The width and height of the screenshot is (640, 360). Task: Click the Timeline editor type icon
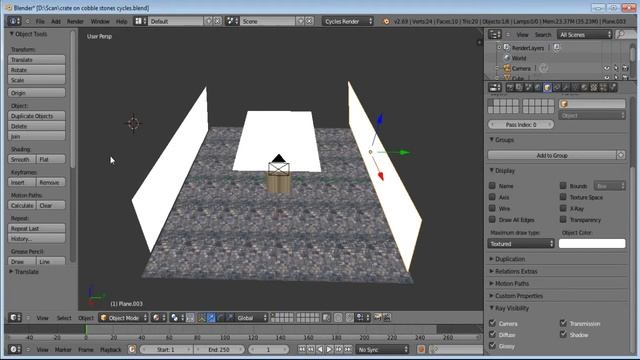click(x=15, y=349)
